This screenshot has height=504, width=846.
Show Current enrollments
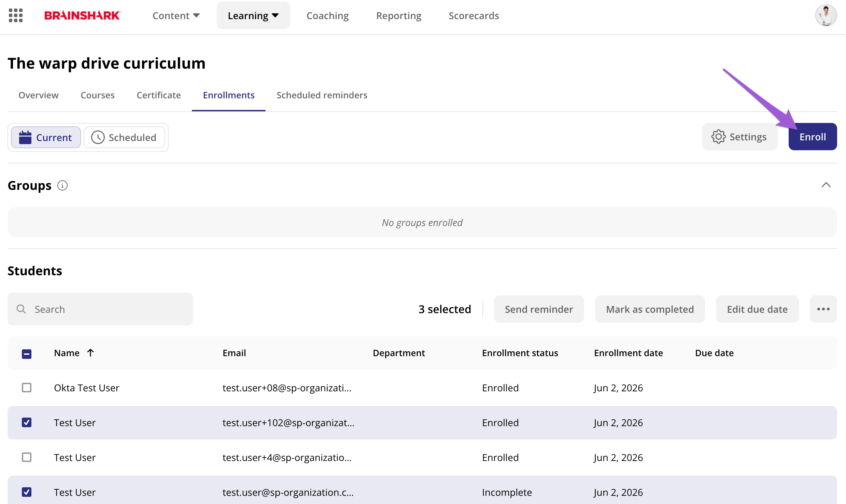(46, 137)
